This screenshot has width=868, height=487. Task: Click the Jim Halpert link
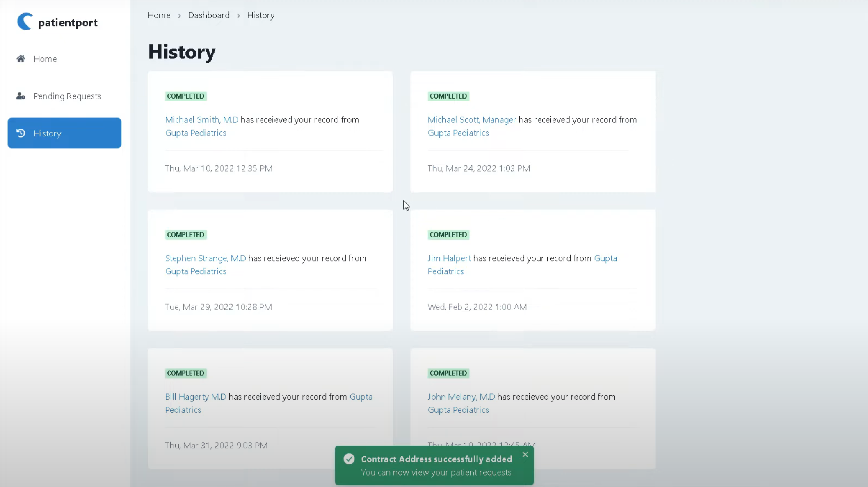(449, 258)
